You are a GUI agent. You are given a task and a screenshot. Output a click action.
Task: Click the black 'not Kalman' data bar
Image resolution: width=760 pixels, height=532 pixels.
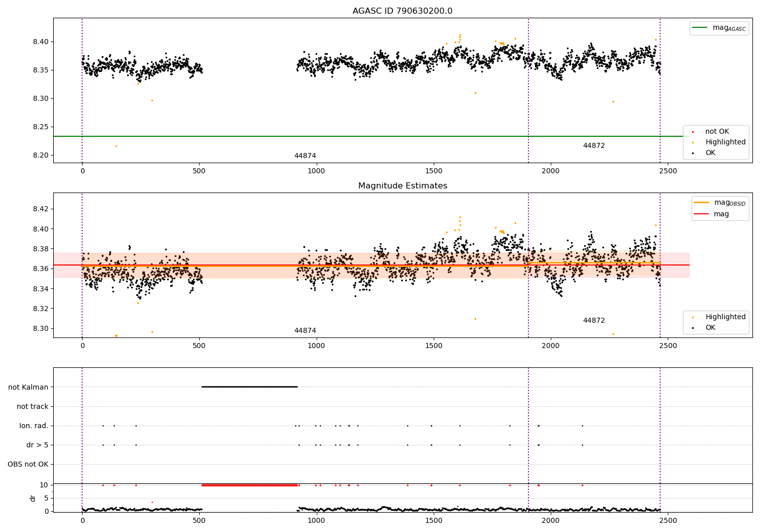pos(249,387)
